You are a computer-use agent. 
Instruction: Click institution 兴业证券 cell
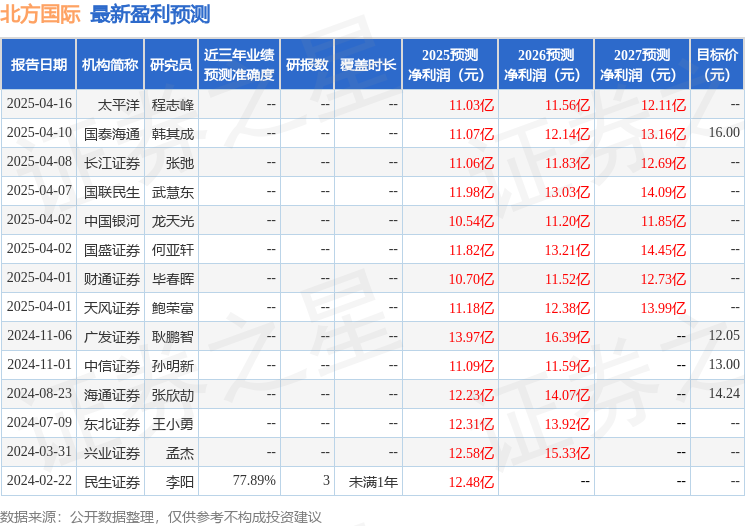(x=112, y=453)
